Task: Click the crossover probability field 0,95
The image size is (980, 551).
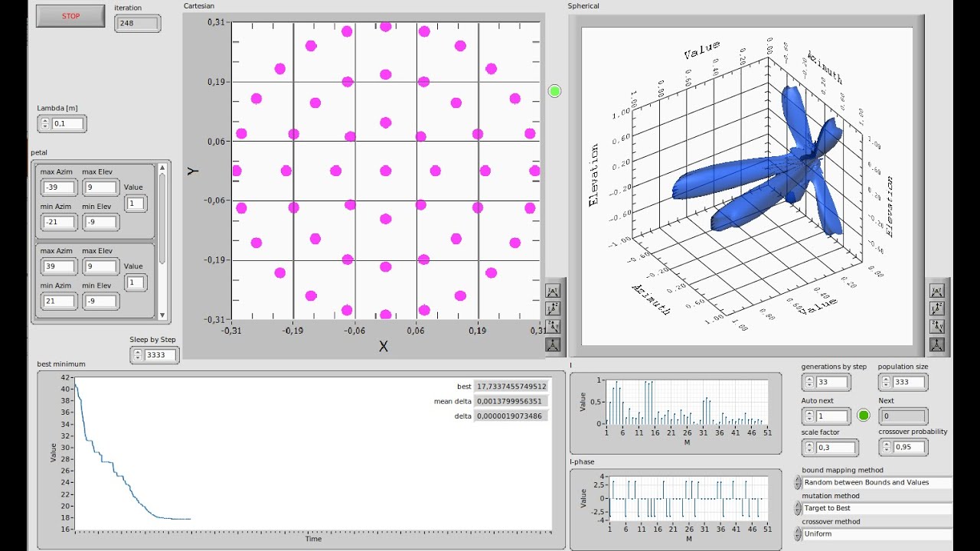Action: 910,447
